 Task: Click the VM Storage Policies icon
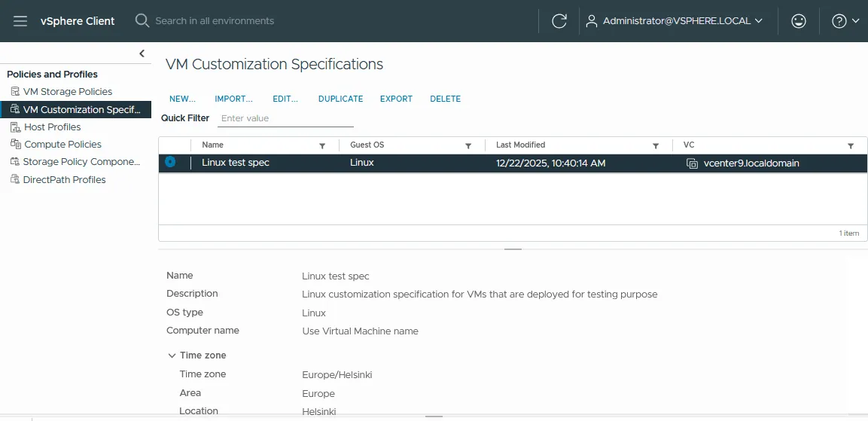click(15, 91)
